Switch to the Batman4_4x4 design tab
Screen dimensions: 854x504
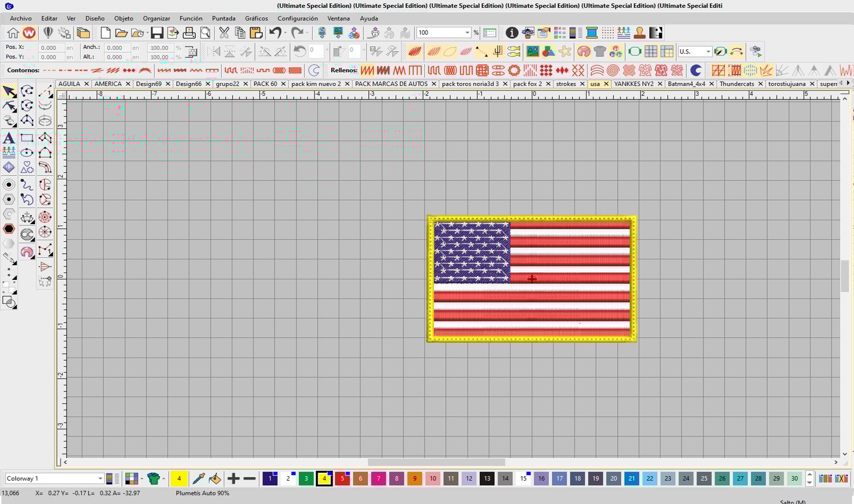click(x=686, y=84)
